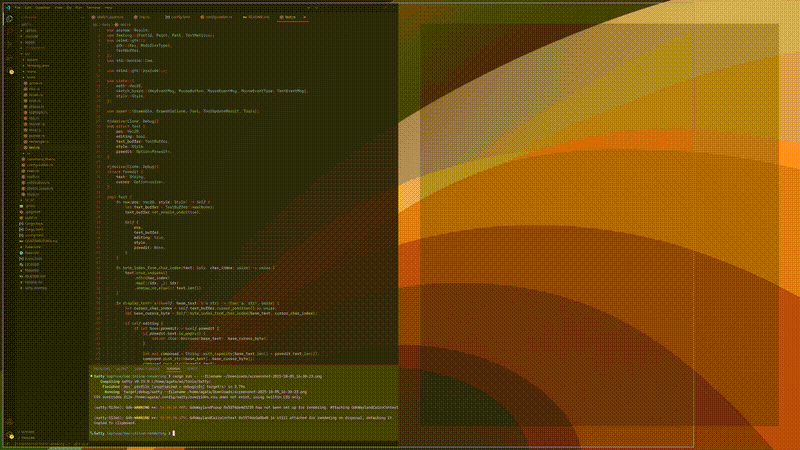800x450 pixels.
Task: Open icons.toml in the file explorer
Action: click(33, 259)
